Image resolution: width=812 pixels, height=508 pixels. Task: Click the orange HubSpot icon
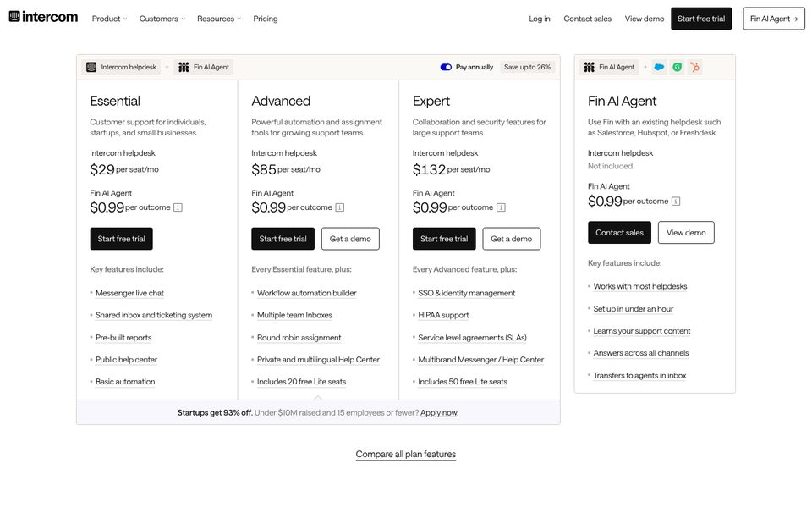pos(695,68)
